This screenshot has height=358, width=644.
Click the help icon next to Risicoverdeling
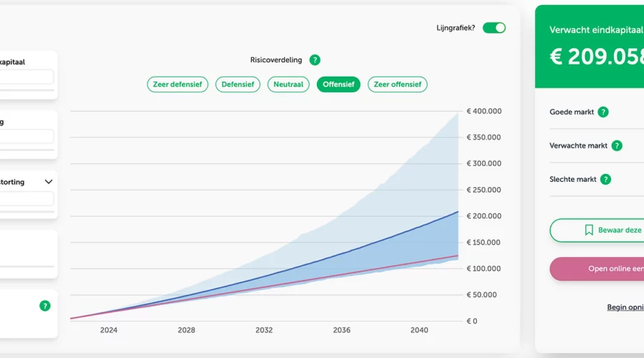315,60
